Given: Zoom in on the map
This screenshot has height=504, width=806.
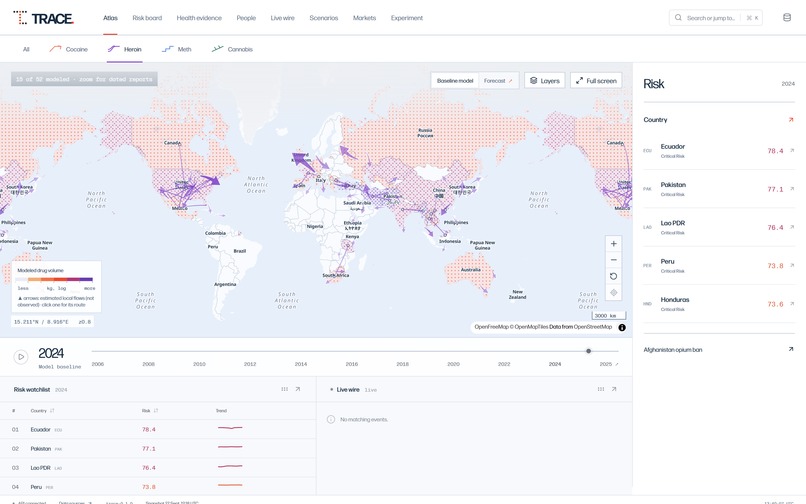Looking at the screenshot, I should (613, 244).
